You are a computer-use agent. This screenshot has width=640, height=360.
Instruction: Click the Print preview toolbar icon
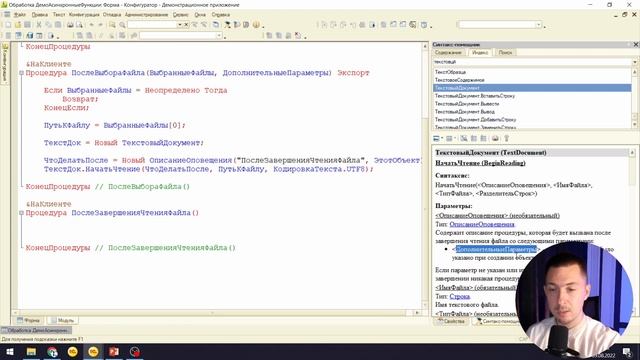click(79, 25)
